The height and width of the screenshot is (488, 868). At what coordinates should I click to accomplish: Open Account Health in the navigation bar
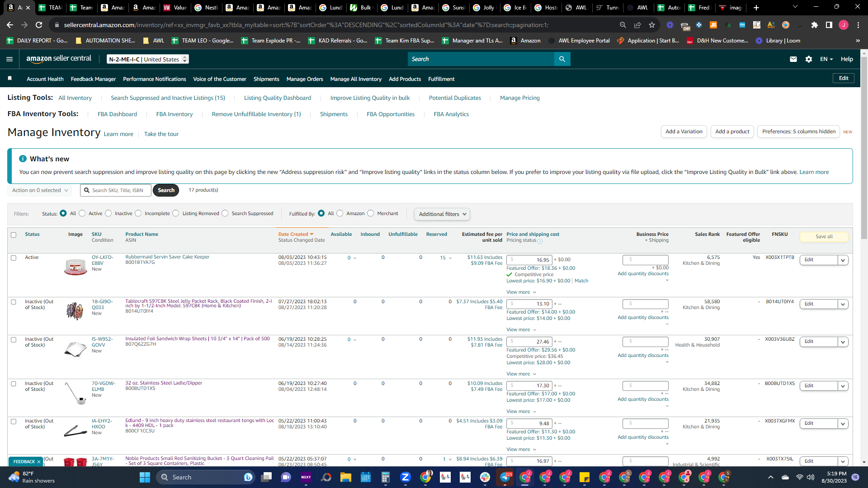45,79
